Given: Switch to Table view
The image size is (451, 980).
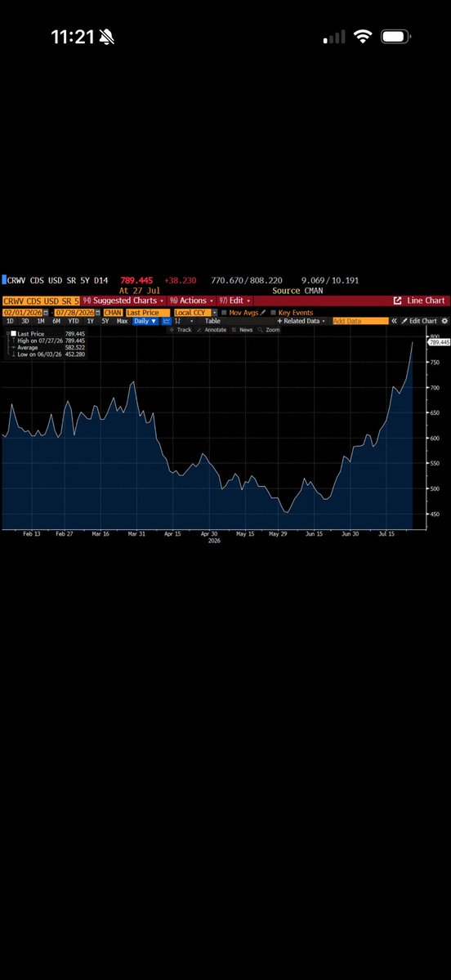Looking at the screenshot, I should click(212, 321).
